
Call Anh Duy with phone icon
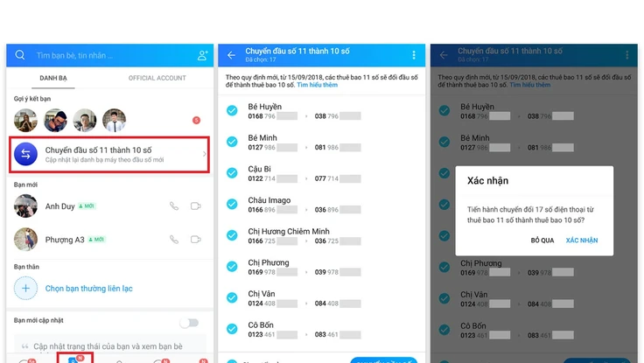point(174,206)
